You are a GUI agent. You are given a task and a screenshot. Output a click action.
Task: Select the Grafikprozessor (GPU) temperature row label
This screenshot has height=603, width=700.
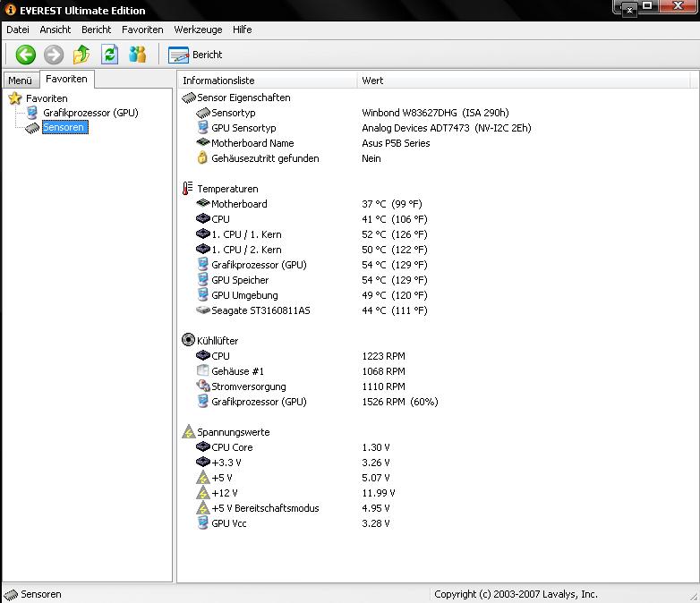259,265
